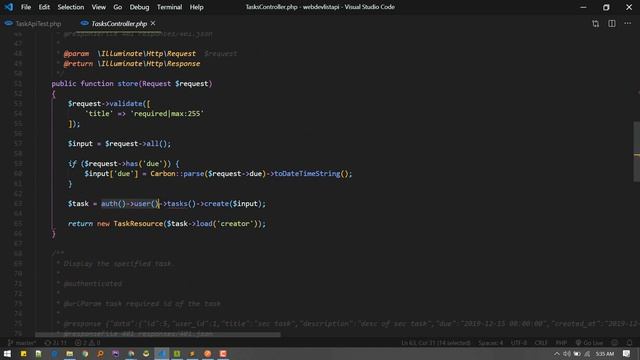640x360 pixels.
Task: Click the store function name
Action: pyautogui.click(x=128, y=84)
